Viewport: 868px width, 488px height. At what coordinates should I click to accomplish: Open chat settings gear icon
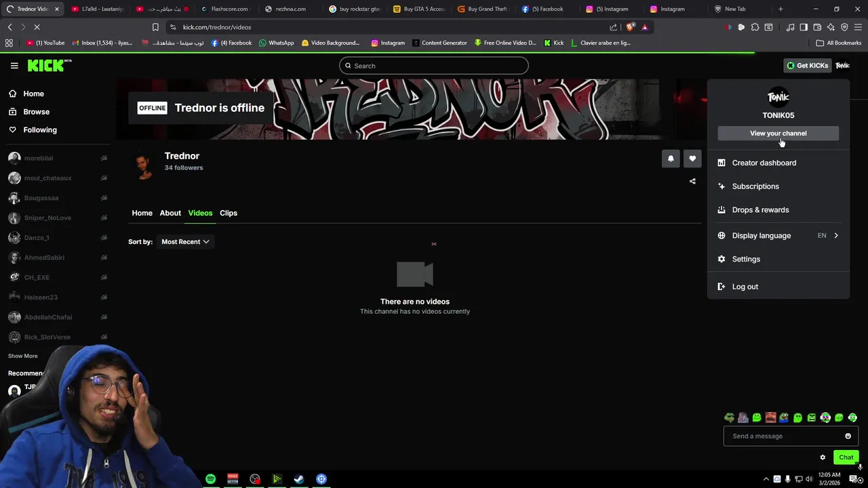coord(823,457)
